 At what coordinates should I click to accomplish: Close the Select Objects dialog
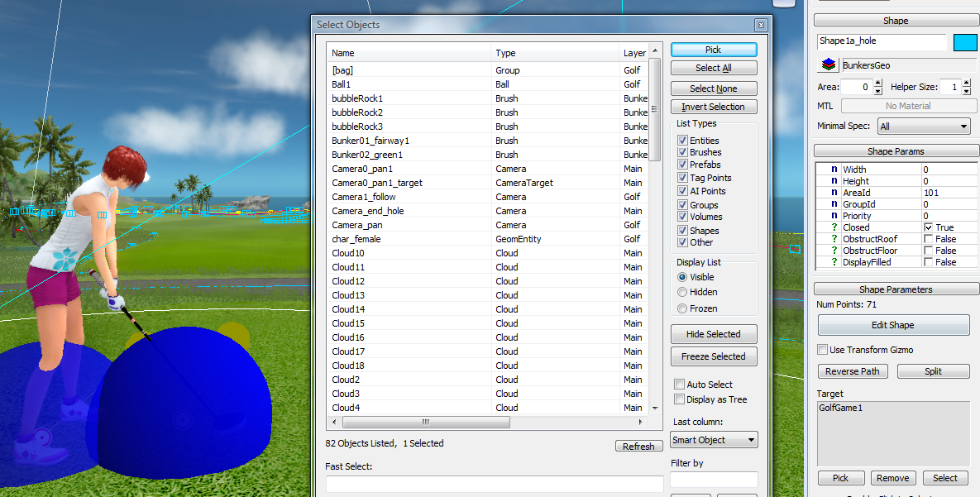(x=761, y=25)
